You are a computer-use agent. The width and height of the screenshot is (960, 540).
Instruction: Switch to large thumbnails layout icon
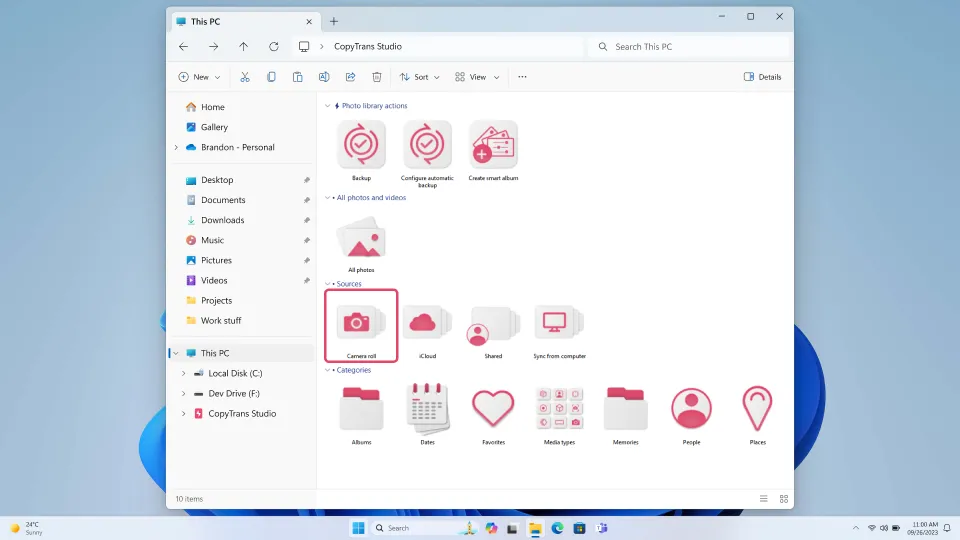784,499
